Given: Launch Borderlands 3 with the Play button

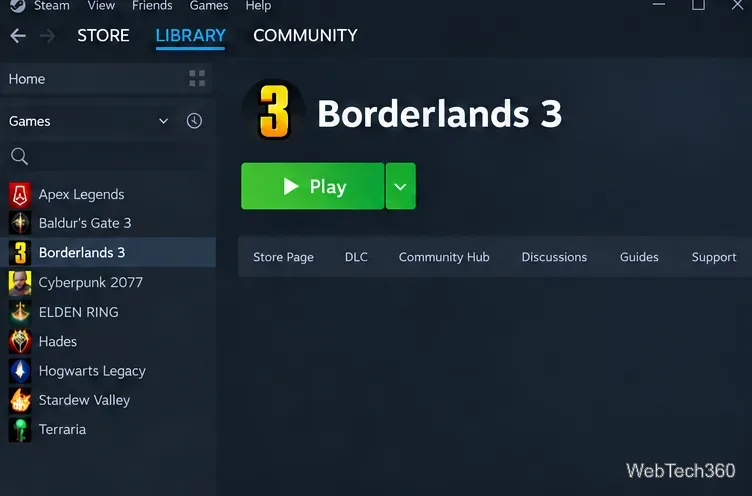Looking at the screenshot, I should point(313,186).
